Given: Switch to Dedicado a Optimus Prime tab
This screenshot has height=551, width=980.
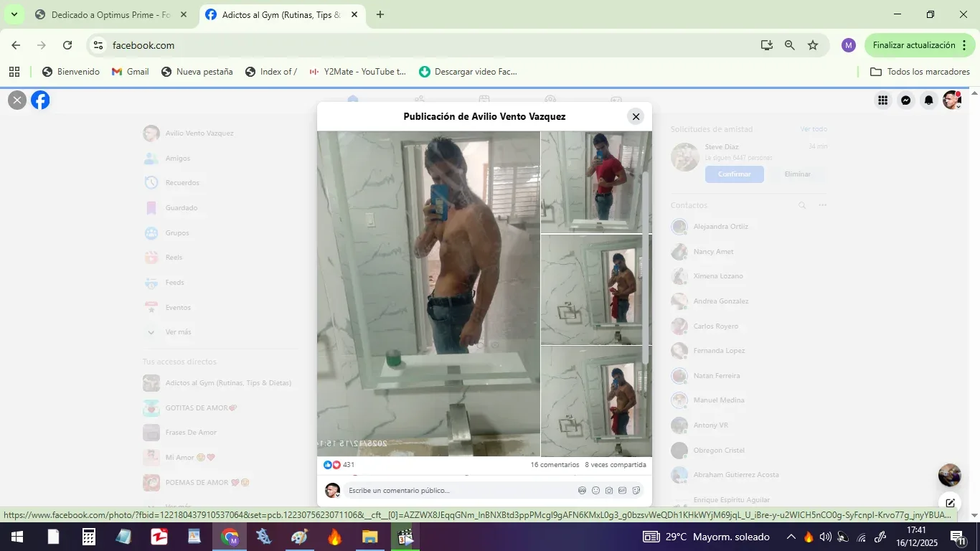Looking at the screenshot, I should [111, 14].
